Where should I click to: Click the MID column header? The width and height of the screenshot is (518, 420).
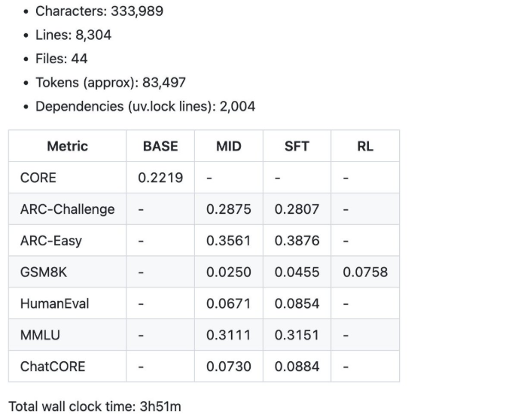(x=229, y=146)
